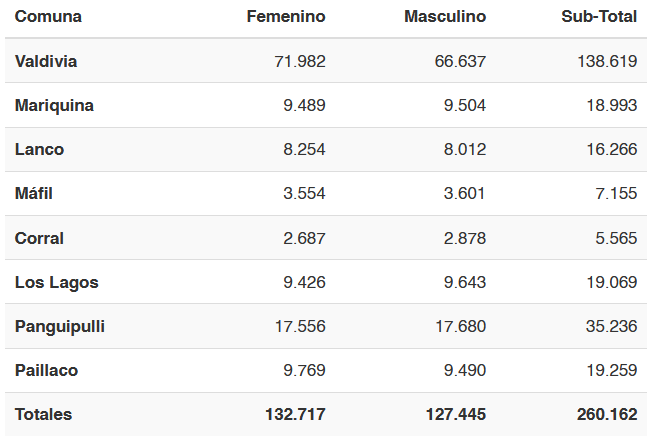
Task: Select the Lanco row label
Action: (x=39, y=149)
